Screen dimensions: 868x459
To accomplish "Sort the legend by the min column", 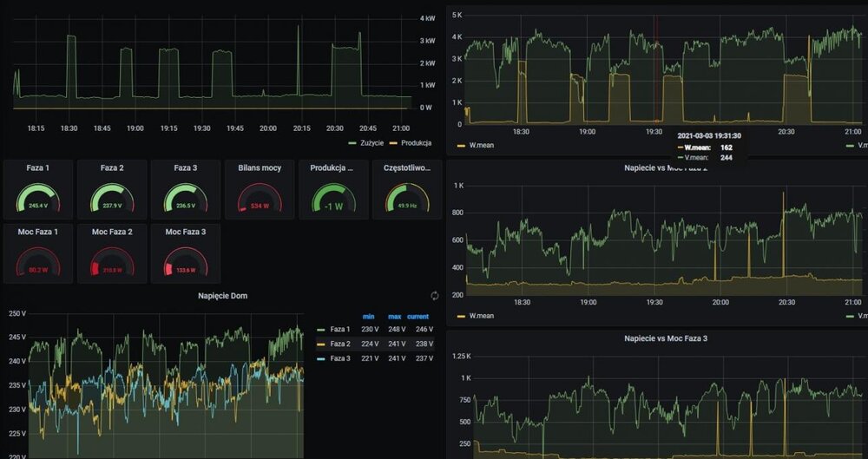I will pos(369,316).
